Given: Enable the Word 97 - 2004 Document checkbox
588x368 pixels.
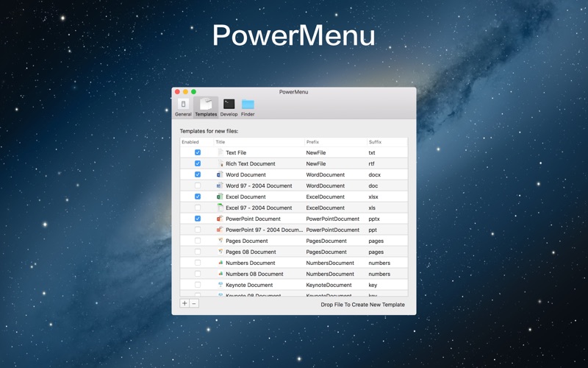Looking at the screenshot, I should (198, 185).
